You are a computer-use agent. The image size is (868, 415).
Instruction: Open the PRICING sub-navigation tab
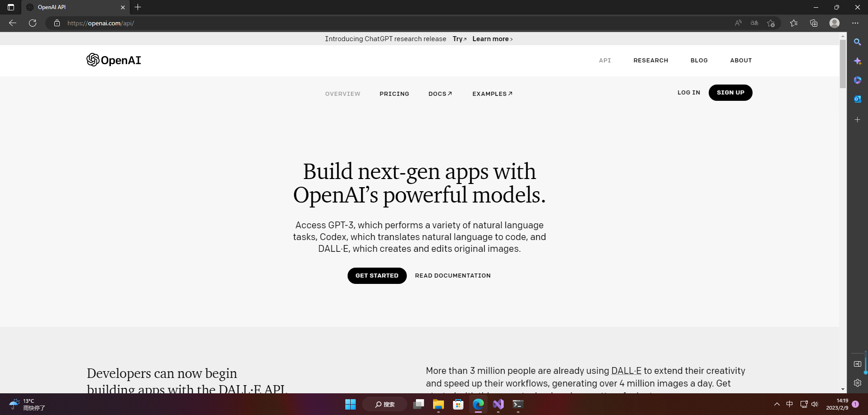pyautogui.click(x=394, y=94)
